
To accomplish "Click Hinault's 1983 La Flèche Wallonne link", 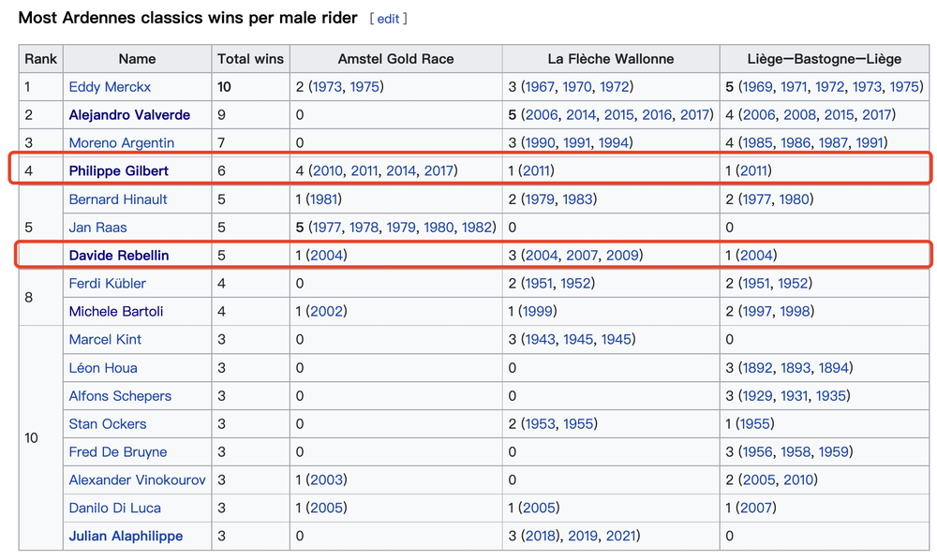I will point(577,199).
